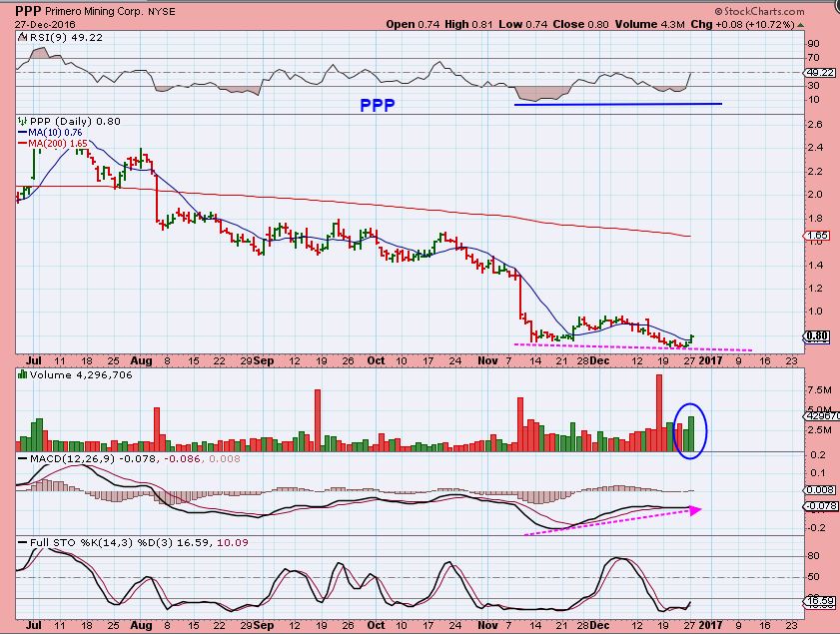Click the 7.5M volume axis label
Image resolution: width=840 pixels, height=635 pixels.
pos(819,390)
